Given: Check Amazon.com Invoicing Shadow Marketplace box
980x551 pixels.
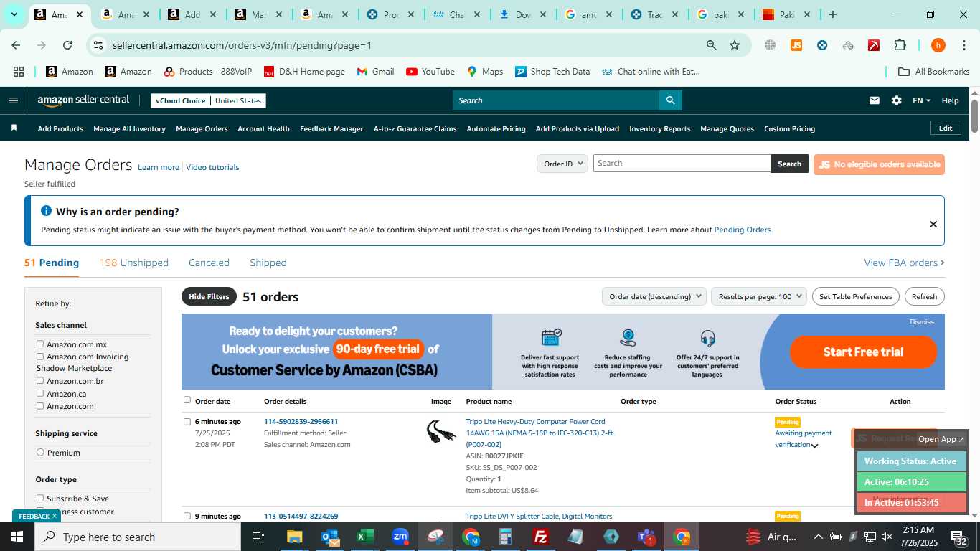Looking at the screenshot, I should coord(40,356).
